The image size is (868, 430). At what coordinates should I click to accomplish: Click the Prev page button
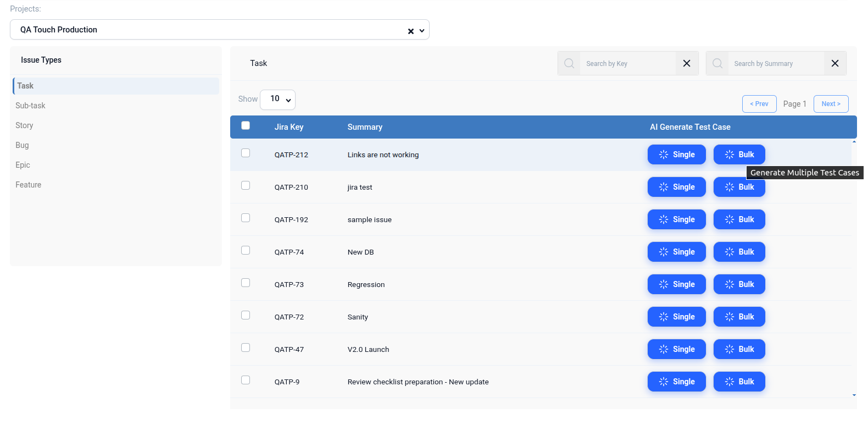tap(759, 104)
